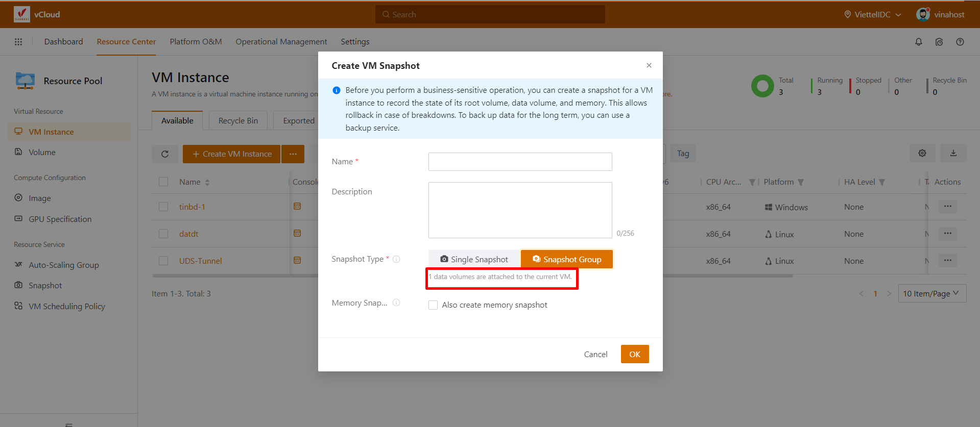Open the help question mark icon
The image size is (980, 427).
pos(960,42)
